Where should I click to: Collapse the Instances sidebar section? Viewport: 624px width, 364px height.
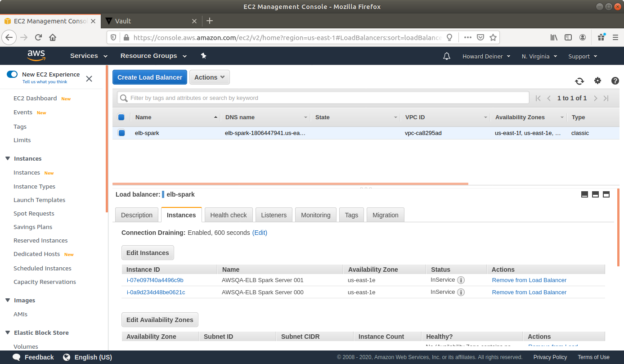click(8, 158)
